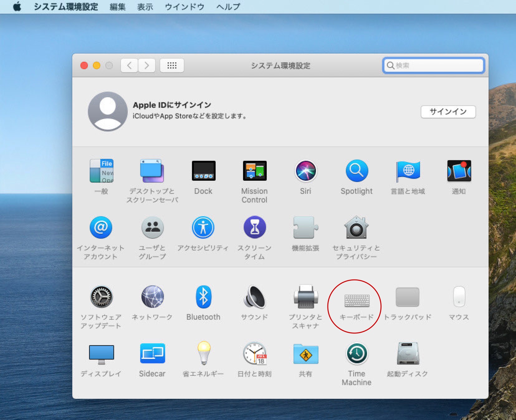Open the 表示 menu
The width and height of the screenshot is (516, 420).
click(145, 7)
